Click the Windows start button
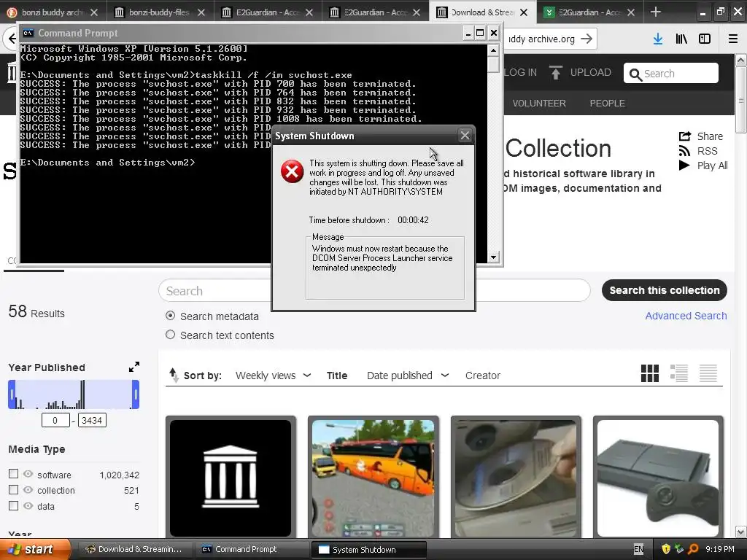 [35, 549]
